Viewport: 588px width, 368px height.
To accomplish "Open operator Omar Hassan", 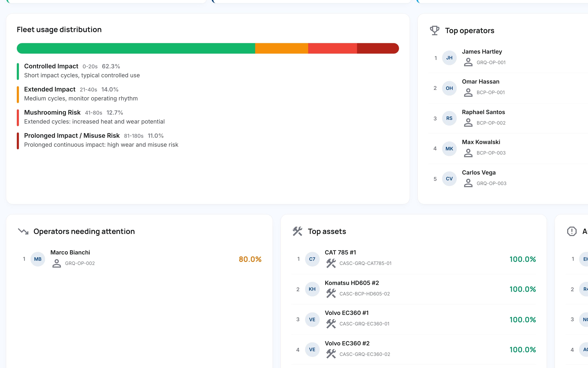I will [508, 88].
